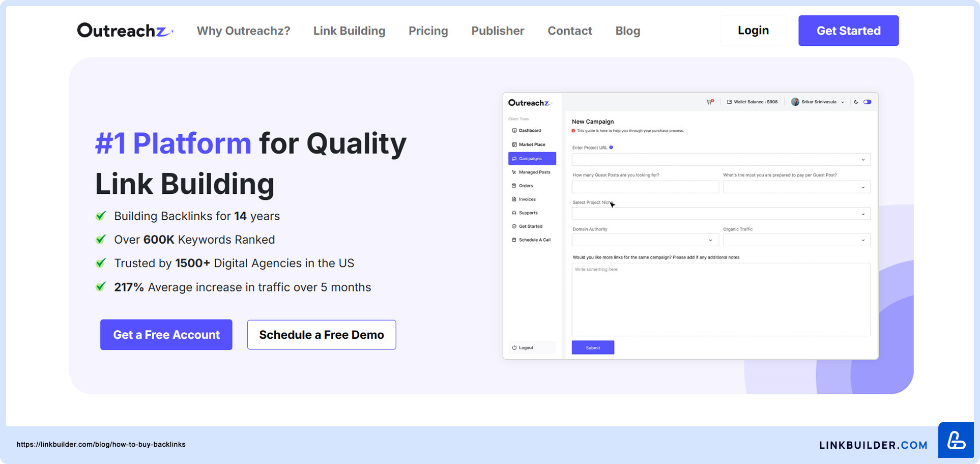Viewport: 980px width, 464px height.
Task: Open Dashboard via its sidebar icon
Action: (514, 131)
